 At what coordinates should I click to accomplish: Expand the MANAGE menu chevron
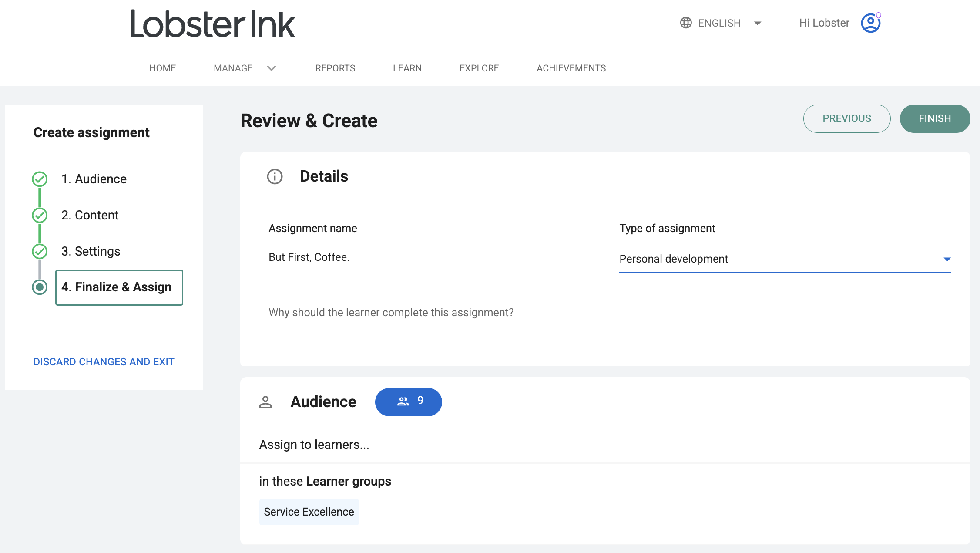click(x=272, y=68)
